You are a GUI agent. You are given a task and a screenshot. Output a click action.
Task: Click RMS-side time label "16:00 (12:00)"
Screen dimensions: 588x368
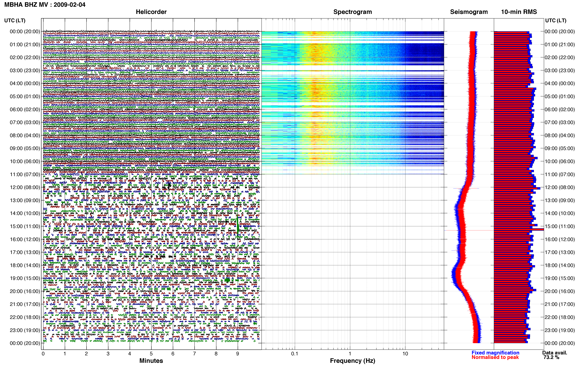click(x=560, y=239)
